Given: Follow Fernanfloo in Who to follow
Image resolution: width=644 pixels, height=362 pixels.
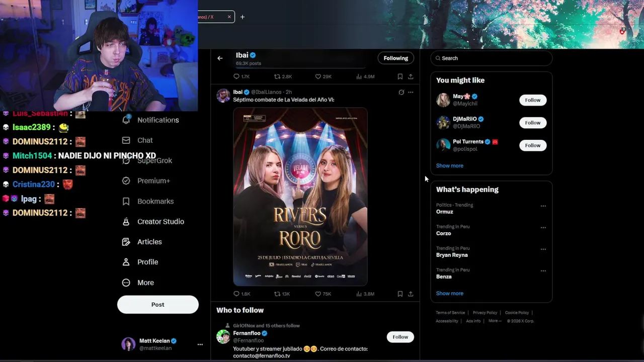Looking at the screenshot, I should point(400,337).
